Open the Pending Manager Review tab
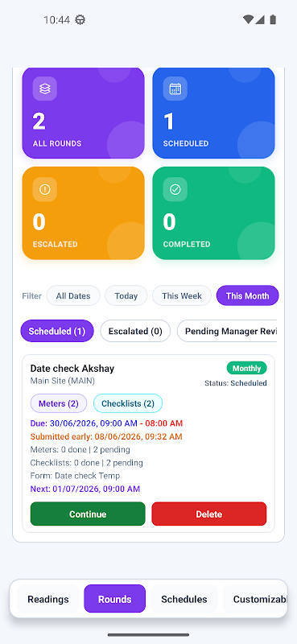This screenshot has height=644, width=297. click(227, 331)
